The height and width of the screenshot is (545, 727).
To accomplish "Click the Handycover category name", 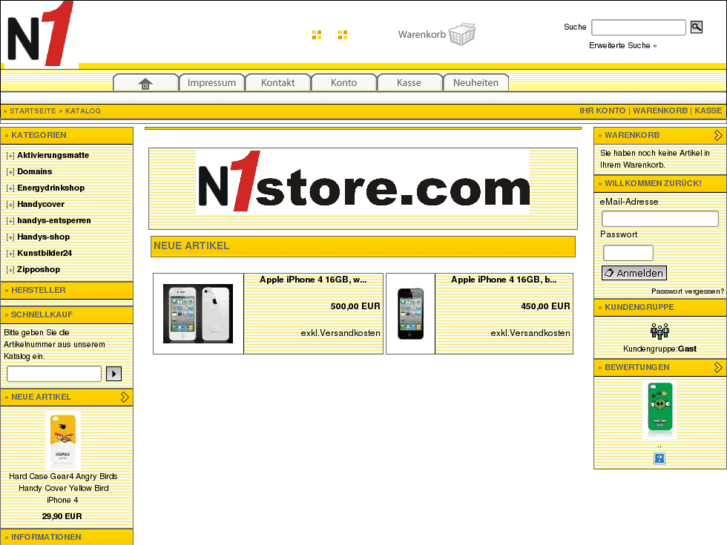I will (x=41, y=204).
